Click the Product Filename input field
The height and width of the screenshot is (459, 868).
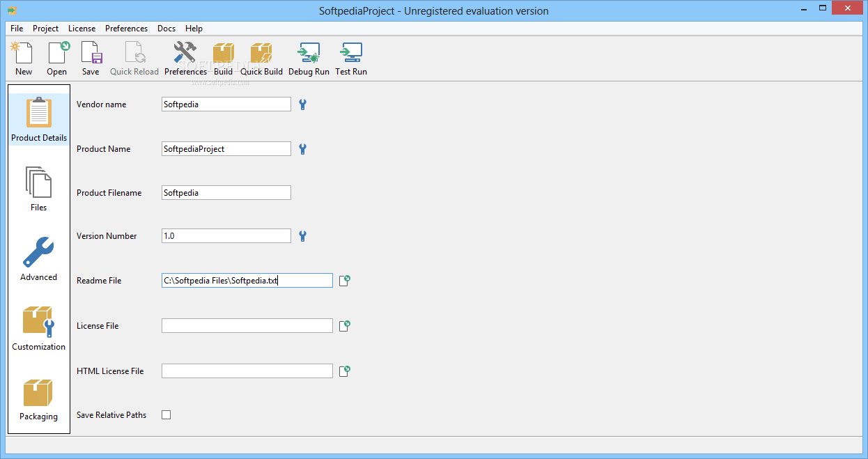pyautogui.click(x=226, y=193)
